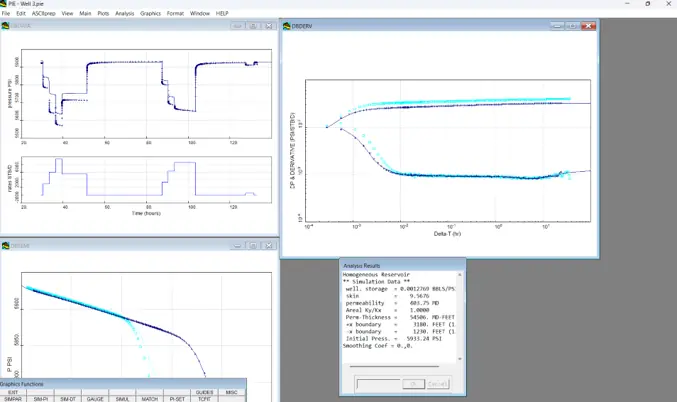
Task: Open the Graphics menu
Action: click(151, 13)
